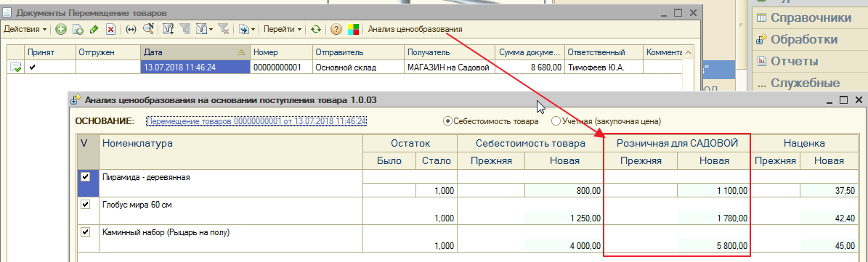Open Служебные in the right side panel
Viewport: 868px width, 262px height.
[805, 83]
